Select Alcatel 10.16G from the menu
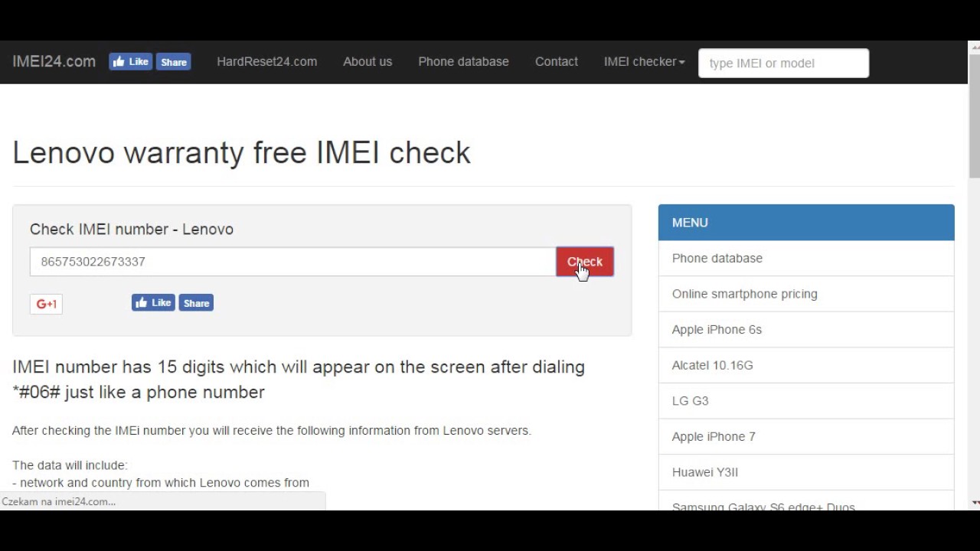The height and width of the screenshot is (551, 980). (806, 365)
